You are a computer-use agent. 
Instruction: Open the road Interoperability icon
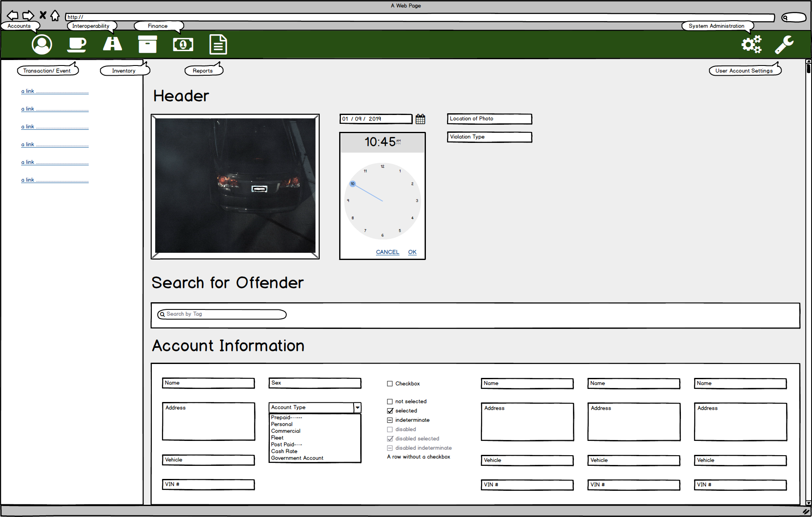[112, 44]
